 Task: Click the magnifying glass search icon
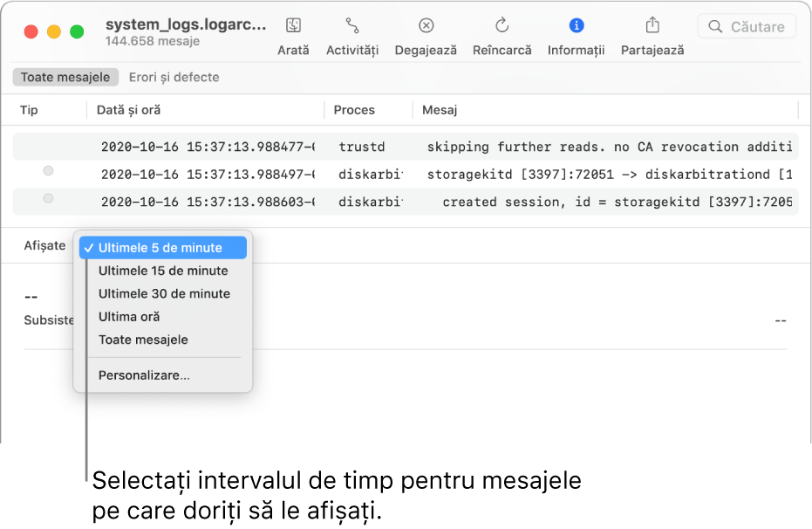[717, 26]
